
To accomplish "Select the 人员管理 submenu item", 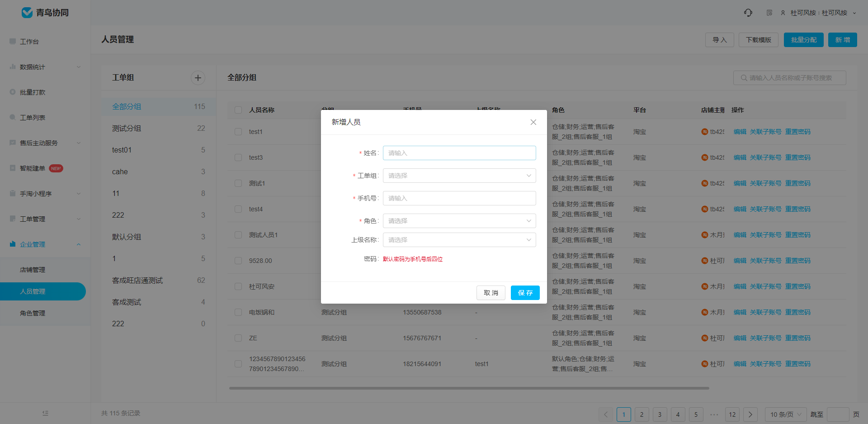I will click(x=43, y=291).
